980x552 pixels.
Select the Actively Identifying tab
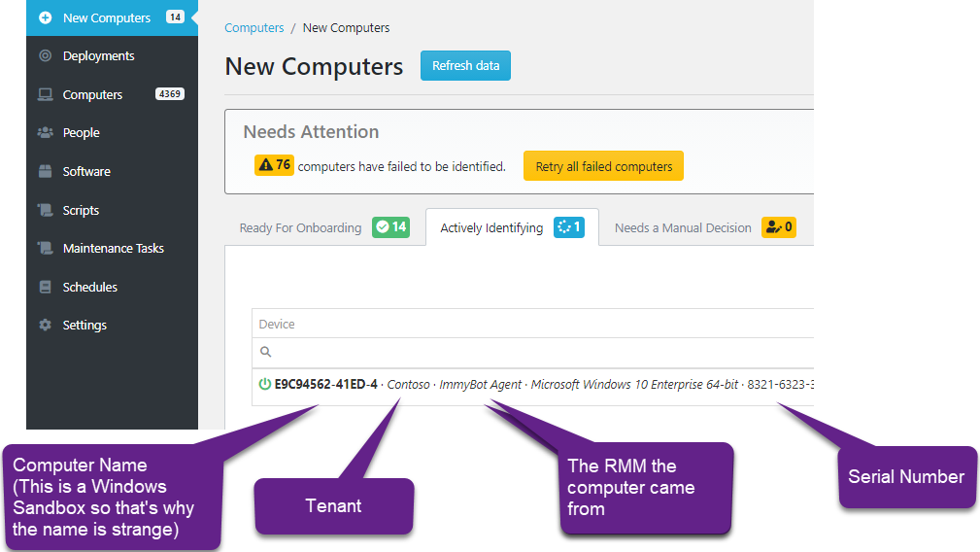[491, 228]
